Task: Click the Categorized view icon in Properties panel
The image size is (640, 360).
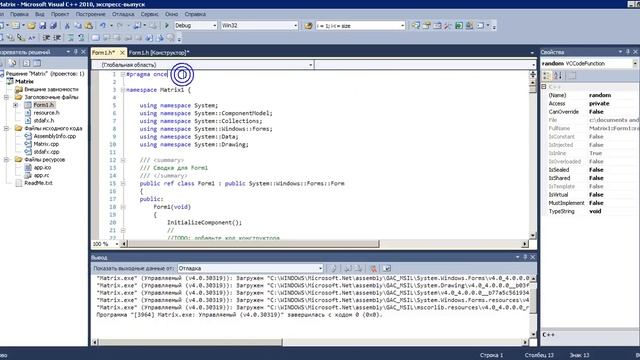Action: (547, 76)
